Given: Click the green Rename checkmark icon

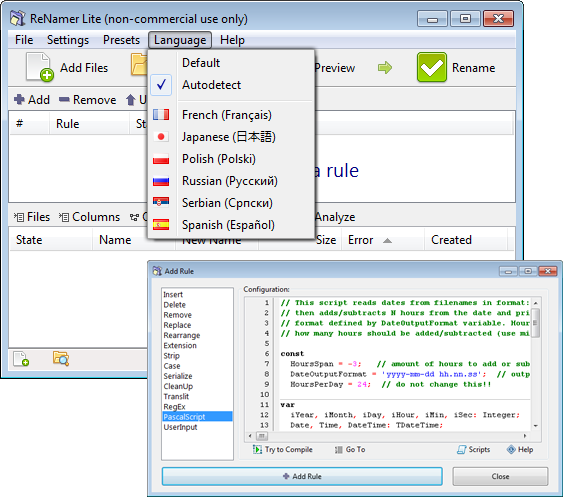Looking at the screenshot, I should pyautogui.click(x=432, y=67).
